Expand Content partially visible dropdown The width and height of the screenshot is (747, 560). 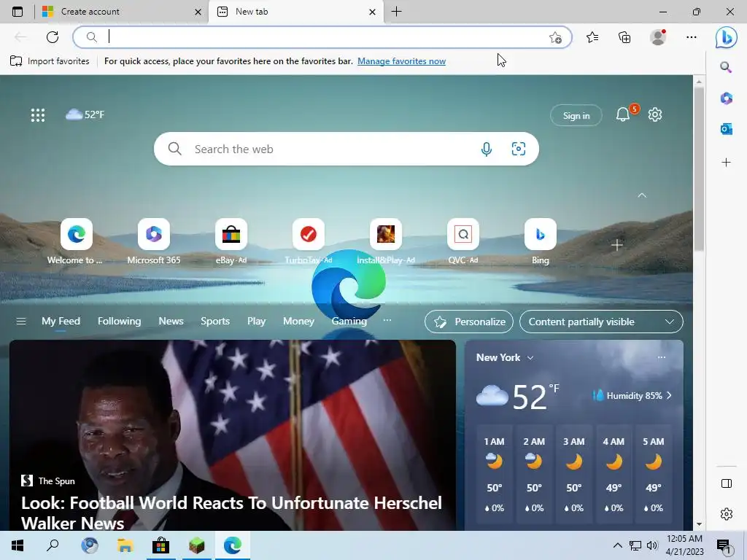point(601,322)
